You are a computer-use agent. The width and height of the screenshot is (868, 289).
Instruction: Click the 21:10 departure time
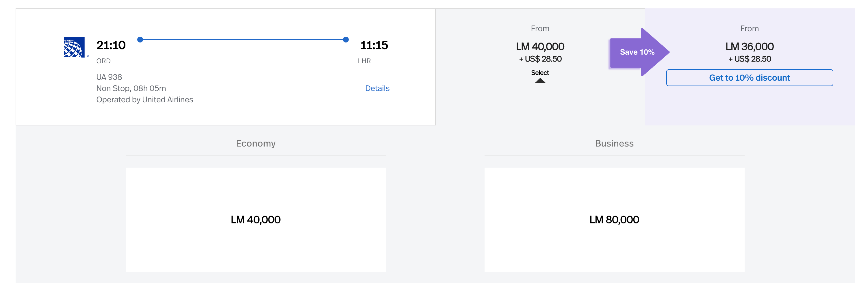(x=111, y=45)
